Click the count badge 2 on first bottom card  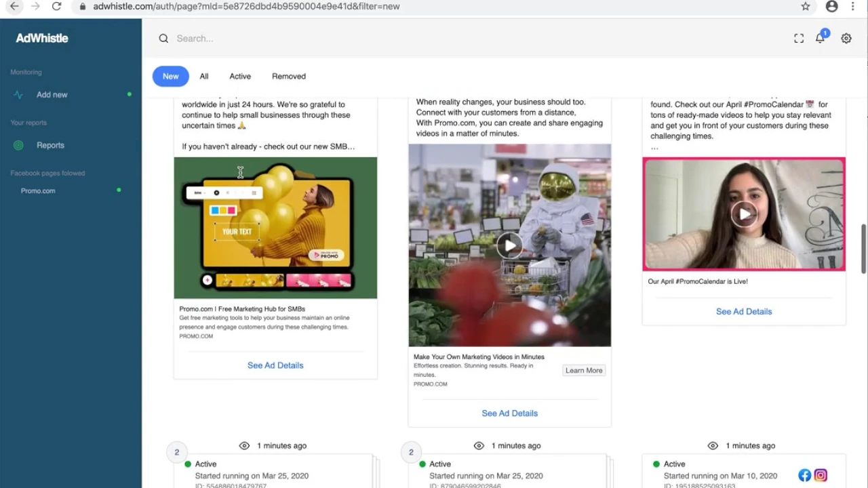176,452
